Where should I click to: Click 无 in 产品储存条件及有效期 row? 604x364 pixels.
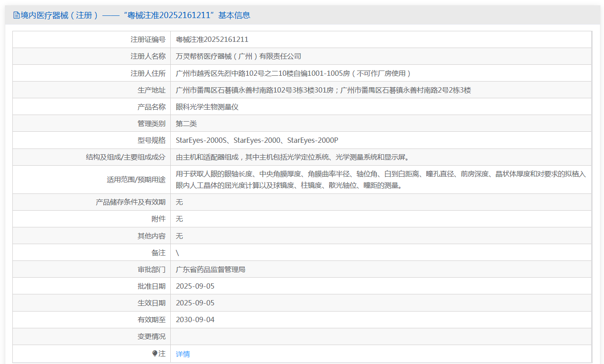click(x=179, y=202)
